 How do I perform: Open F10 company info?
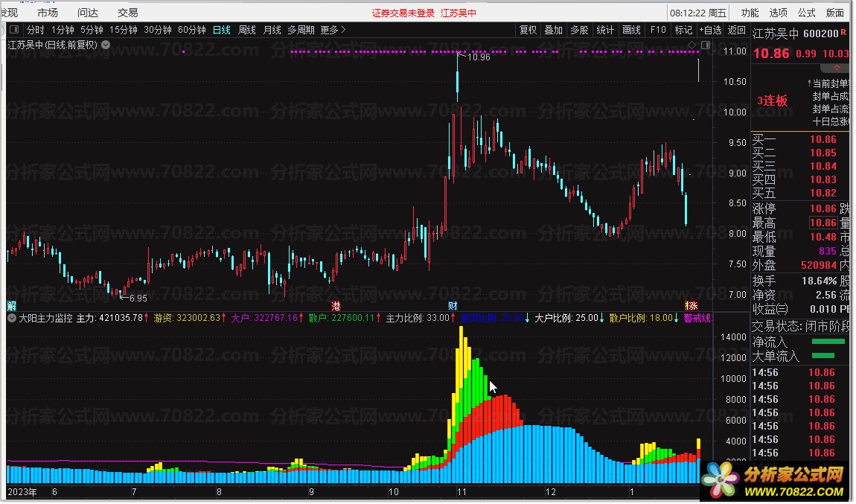658,30
